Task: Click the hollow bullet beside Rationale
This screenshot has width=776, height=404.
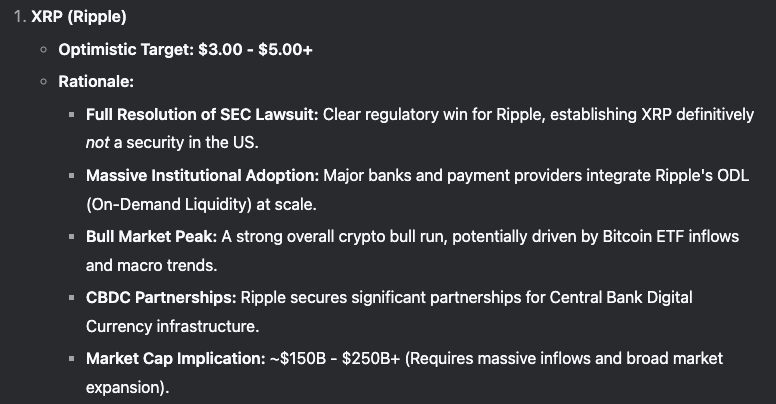Action: [46, 82]
